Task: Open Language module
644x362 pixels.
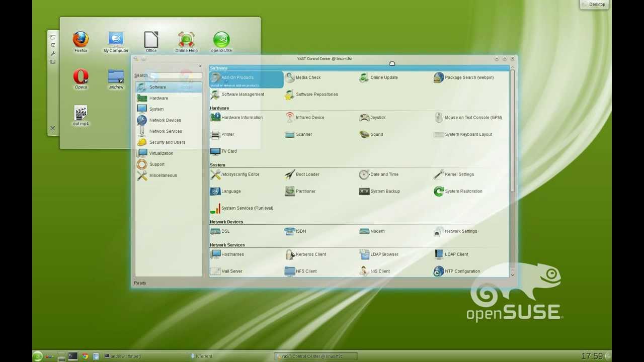Action: (x=225, y=192)
